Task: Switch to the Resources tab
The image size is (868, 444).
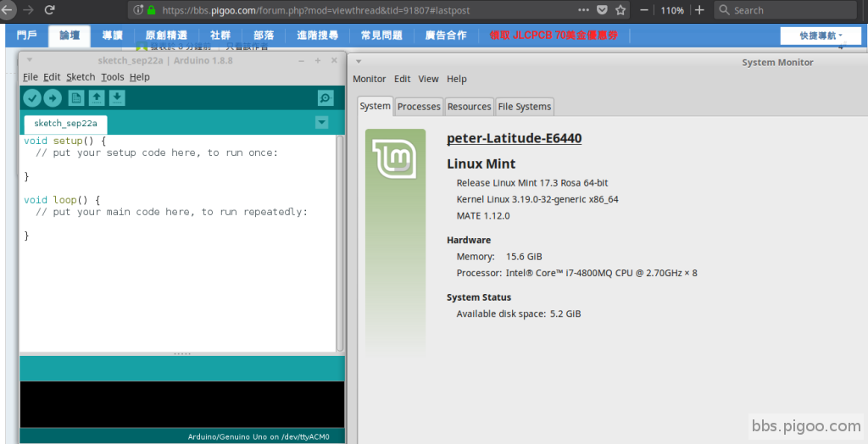Action: click(x=469, y=106)
